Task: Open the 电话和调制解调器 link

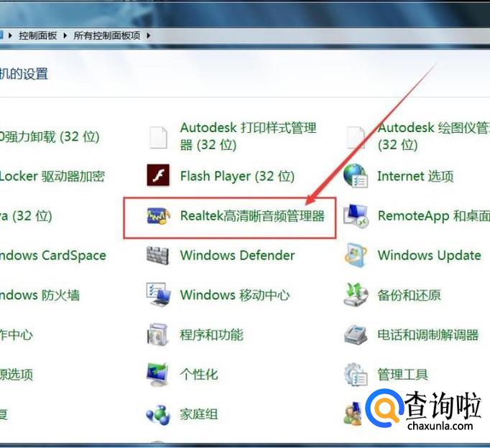Action: pyautogui.click(x=428, y=335)
